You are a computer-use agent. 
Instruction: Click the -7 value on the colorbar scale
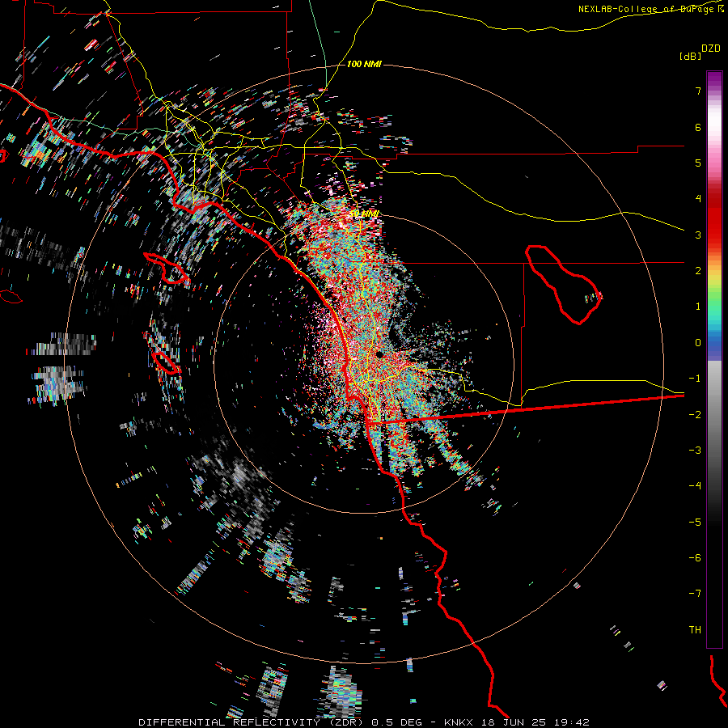coord(695,594)
